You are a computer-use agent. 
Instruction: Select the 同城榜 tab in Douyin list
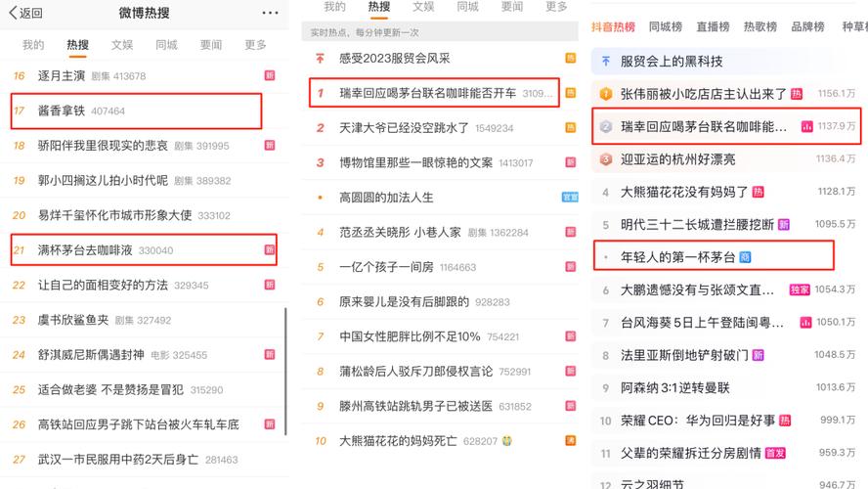666,26
